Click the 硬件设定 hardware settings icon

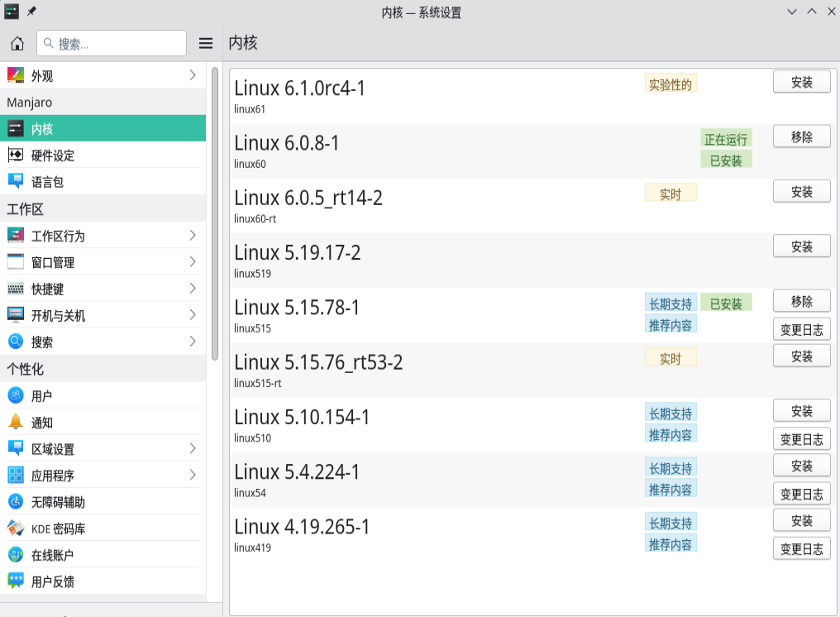[x=16, y=155]
